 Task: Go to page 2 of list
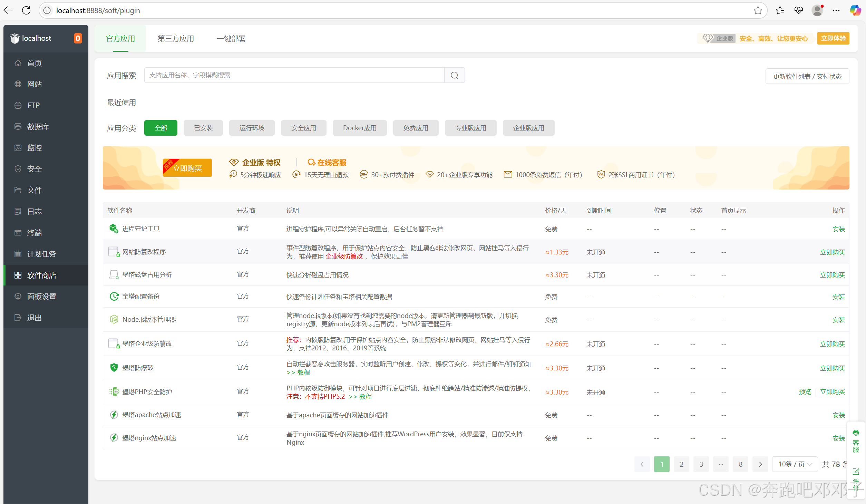coord(681,464)
